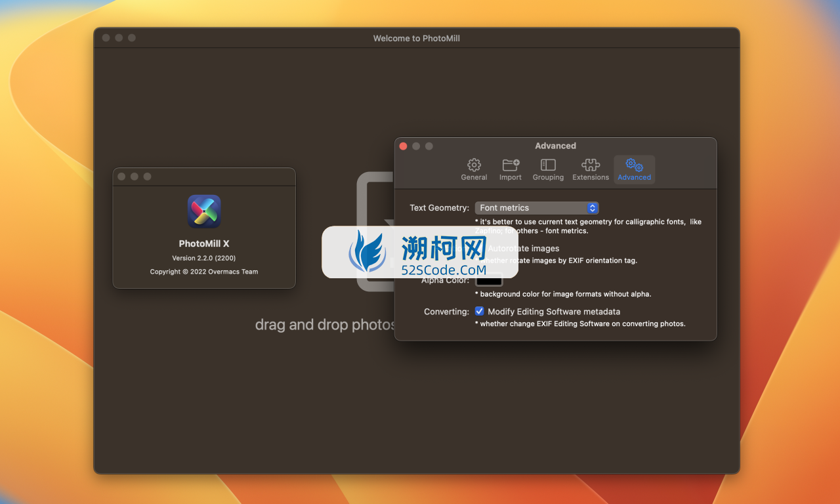Close the PhotoMill X about window
840x504 pixels.
click(x=121, y=177)
